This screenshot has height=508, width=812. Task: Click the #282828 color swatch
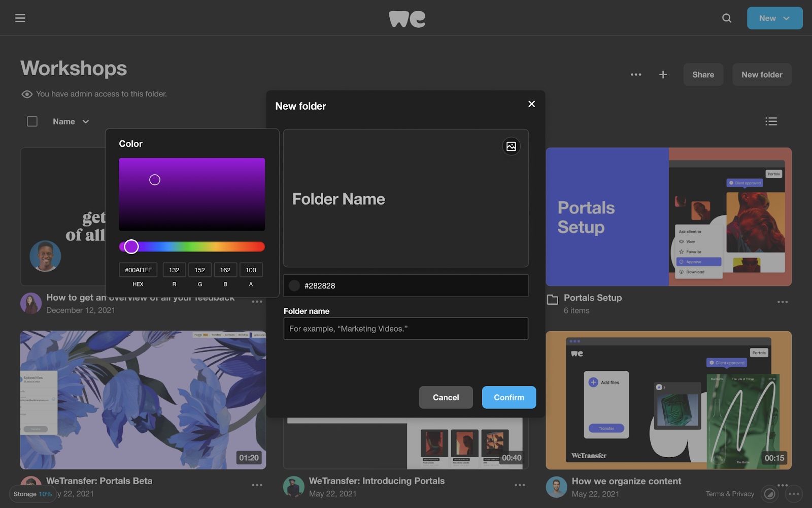pos(294,285)
